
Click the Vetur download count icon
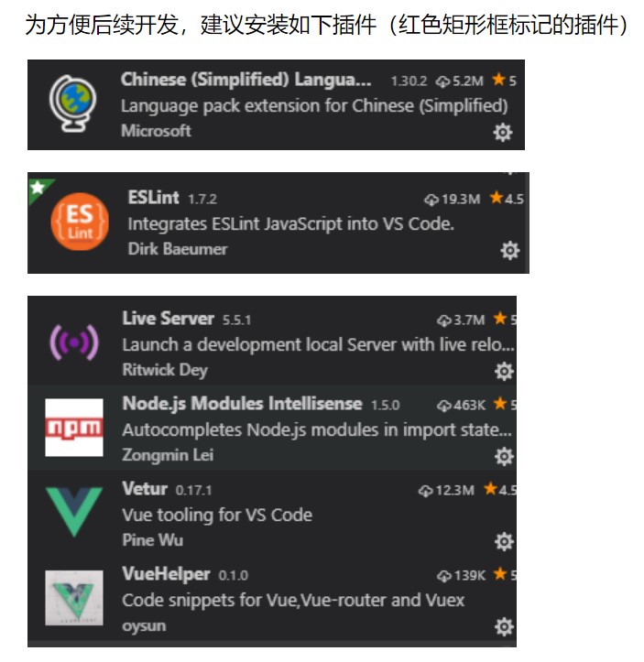(x=425, y=491)
